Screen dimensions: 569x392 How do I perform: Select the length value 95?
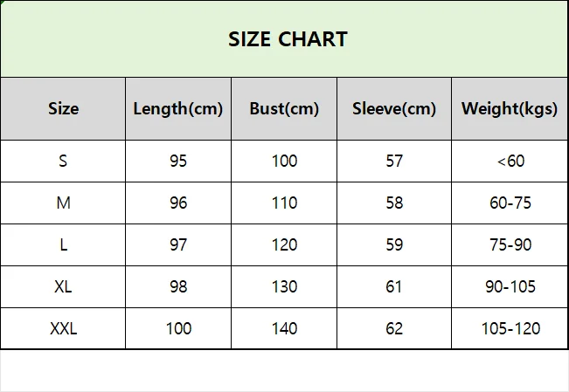[178, 161]
